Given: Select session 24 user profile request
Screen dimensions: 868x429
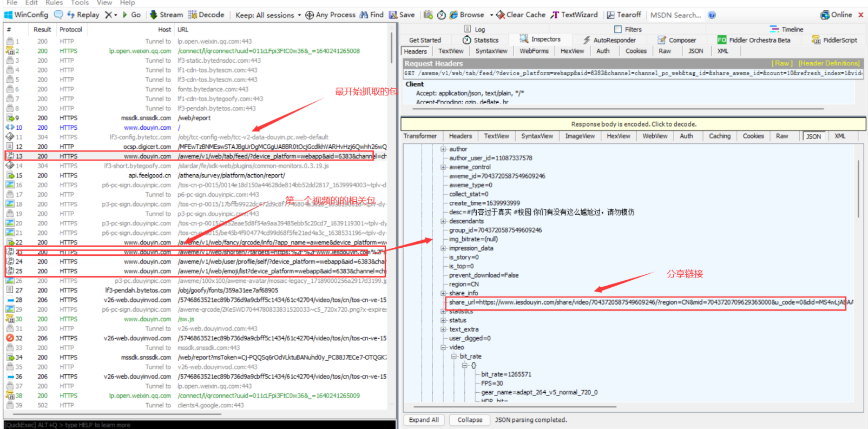Looking at the screenshot, I should click(x=196, y=262).
